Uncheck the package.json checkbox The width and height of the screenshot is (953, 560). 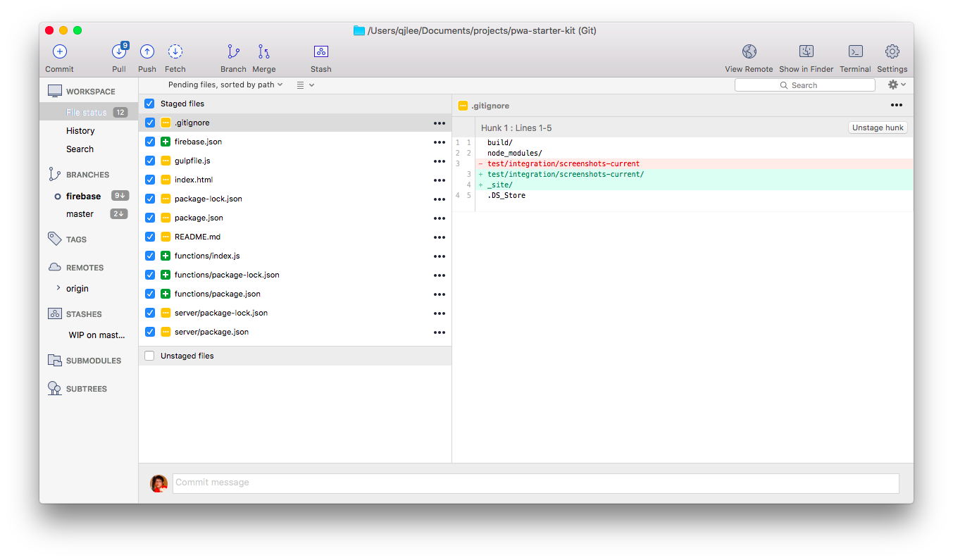pos(150,218)
